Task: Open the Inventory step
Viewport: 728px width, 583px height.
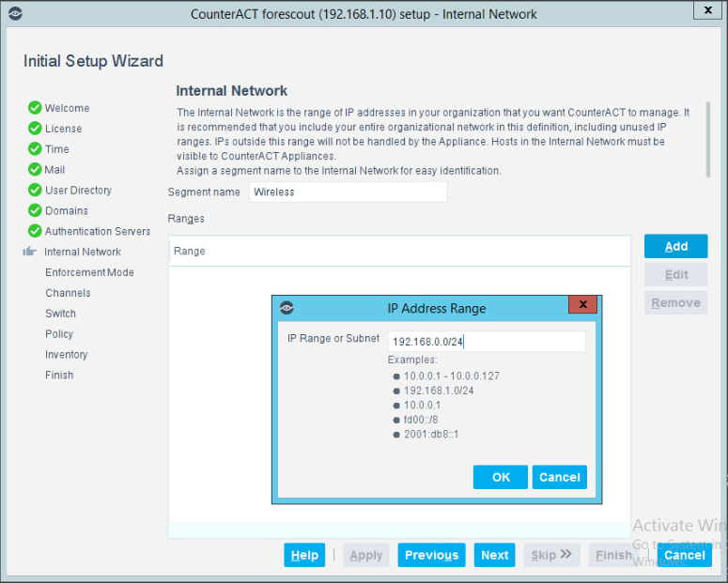Action: coord(67,355)
